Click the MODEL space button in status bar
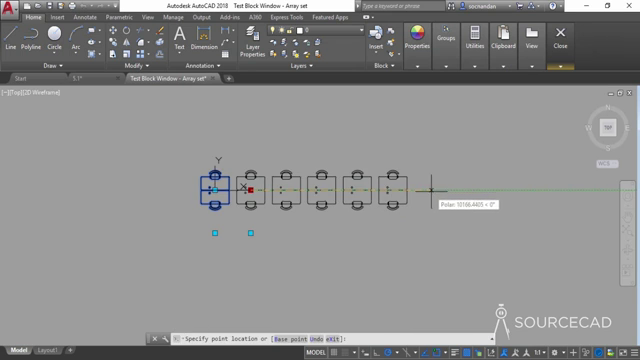Image resolution: width=640 pixels, height=360 pixels. click(316, 352)
